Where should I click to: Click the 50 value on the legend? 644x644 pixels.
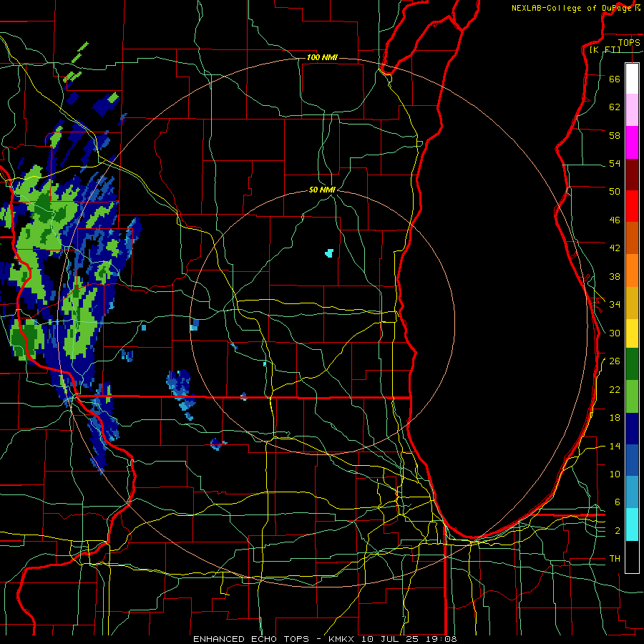615,192
